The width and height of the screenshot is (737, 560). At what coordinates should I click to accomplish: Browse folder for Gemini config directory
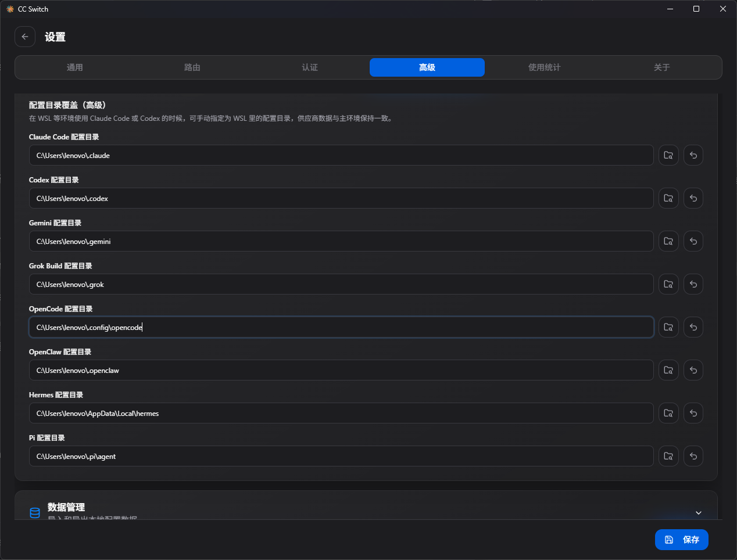(668, 241)
